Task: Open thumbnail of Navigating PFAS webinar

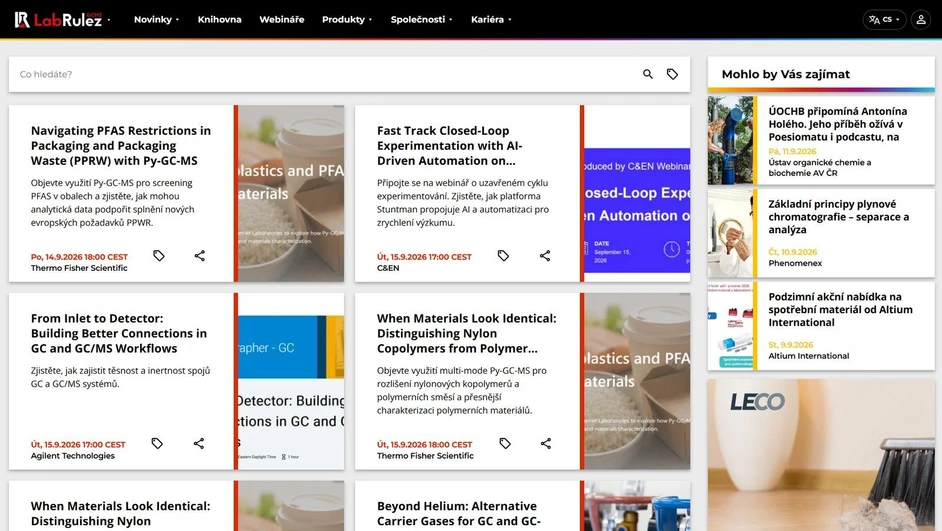Action: pos(291,193)
